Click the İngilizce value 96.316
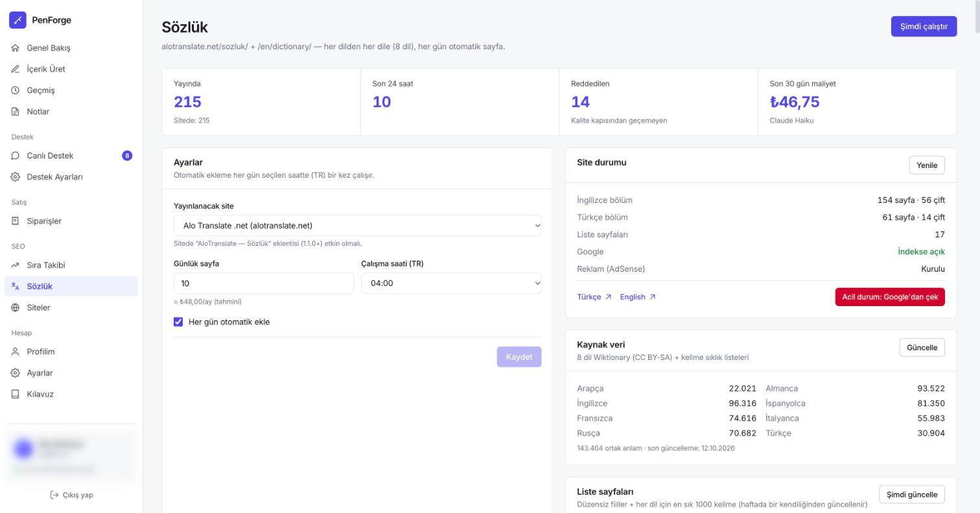 point(742,403)
